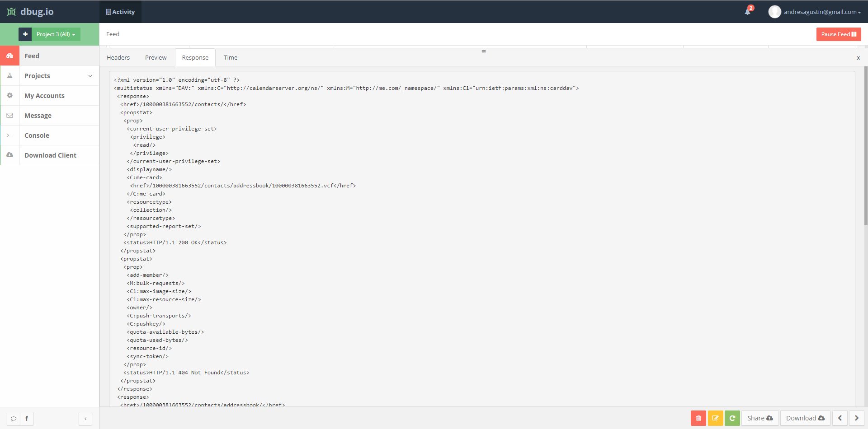Click the opening current-user-privilege-set tag line
This screenshot has width=868, height=429.
click(x=172, y=129)
